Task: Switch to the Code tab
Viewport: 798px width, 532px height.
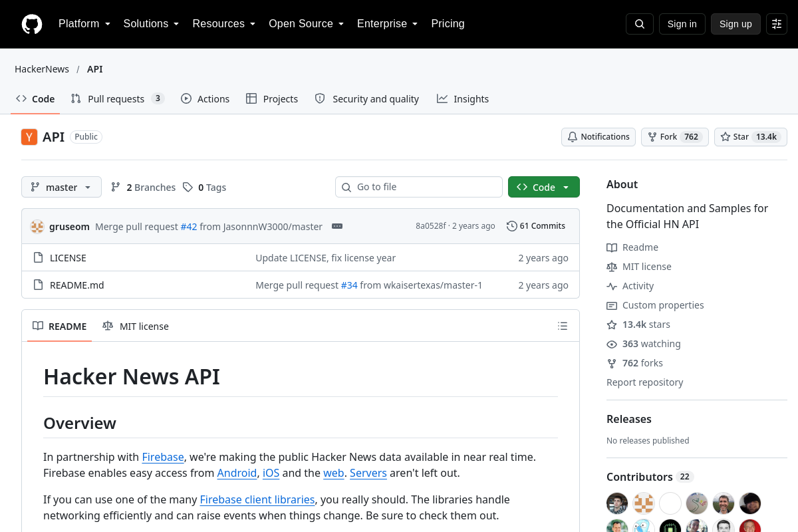Action: coord(35,99)
